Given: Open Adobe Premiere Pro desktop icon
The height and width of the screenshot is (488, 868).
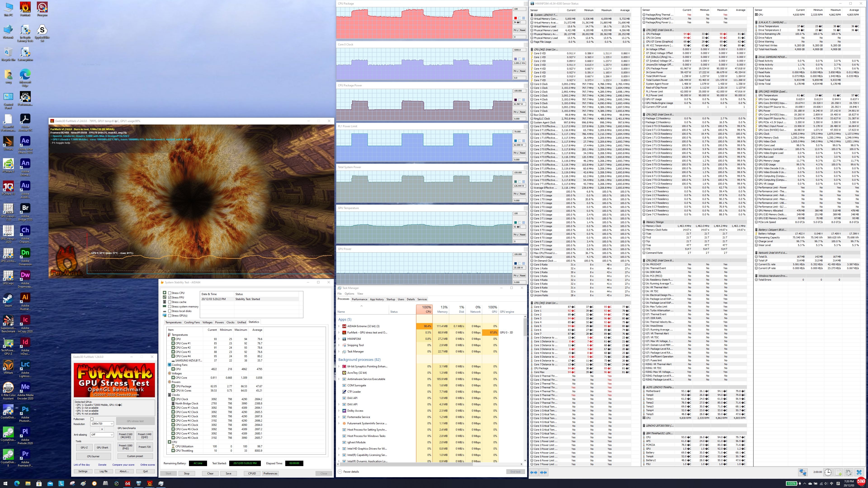Looking at the screenshot, I should coord(25,458).
